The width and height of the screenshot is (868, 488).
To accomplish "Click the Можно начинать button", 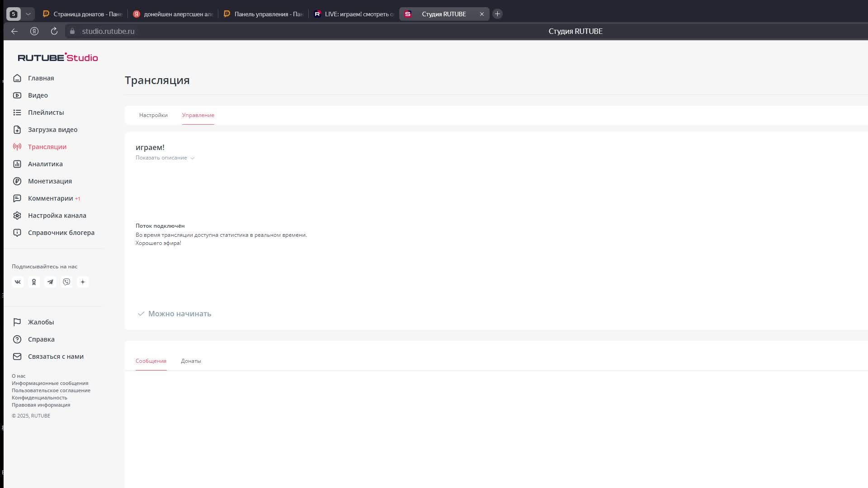I will coord(175,314).
